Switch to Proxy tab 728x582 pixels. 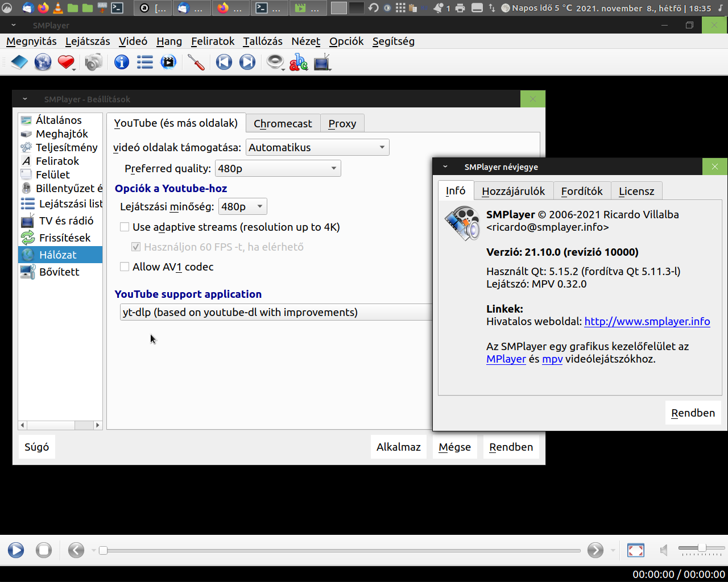coord(342,123)
